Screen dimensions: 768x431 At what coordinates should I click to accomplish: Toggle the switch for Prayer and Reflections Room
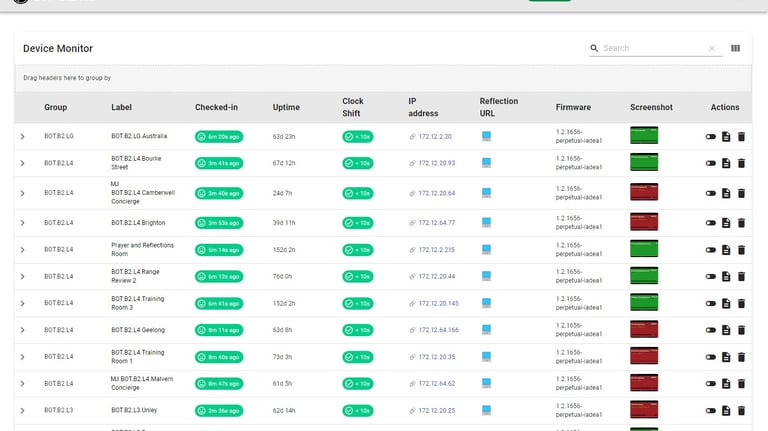711,250
